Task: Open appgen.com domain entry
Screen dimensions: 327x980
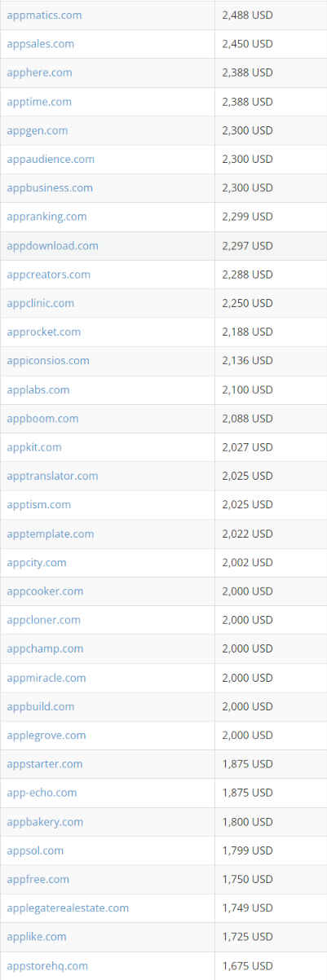Action: point(38,130)
